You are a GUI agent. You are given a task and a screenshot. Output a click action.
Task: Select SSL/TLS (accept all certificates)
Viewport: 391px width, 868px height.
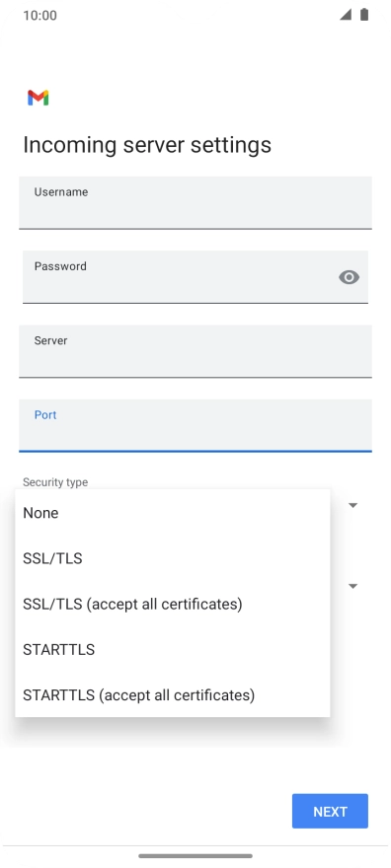coord(172,604)
